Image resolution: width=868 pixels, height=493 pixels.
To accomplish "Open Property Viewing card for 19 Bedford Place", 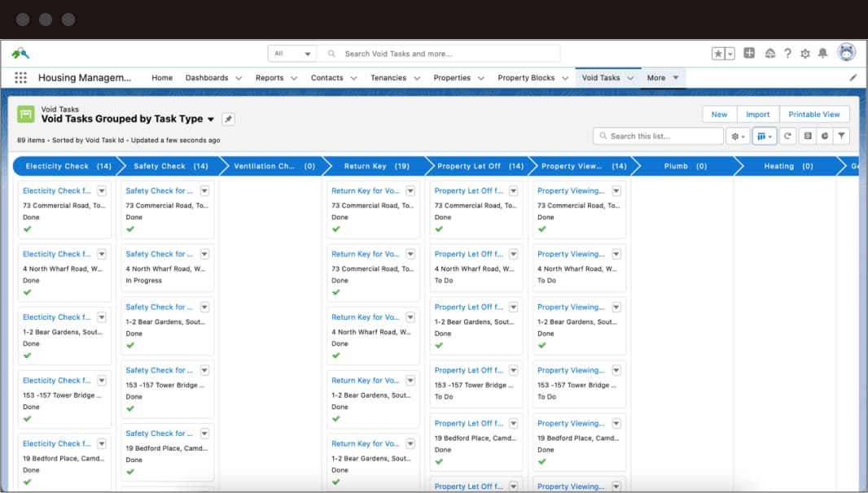I will pos(571,423).
